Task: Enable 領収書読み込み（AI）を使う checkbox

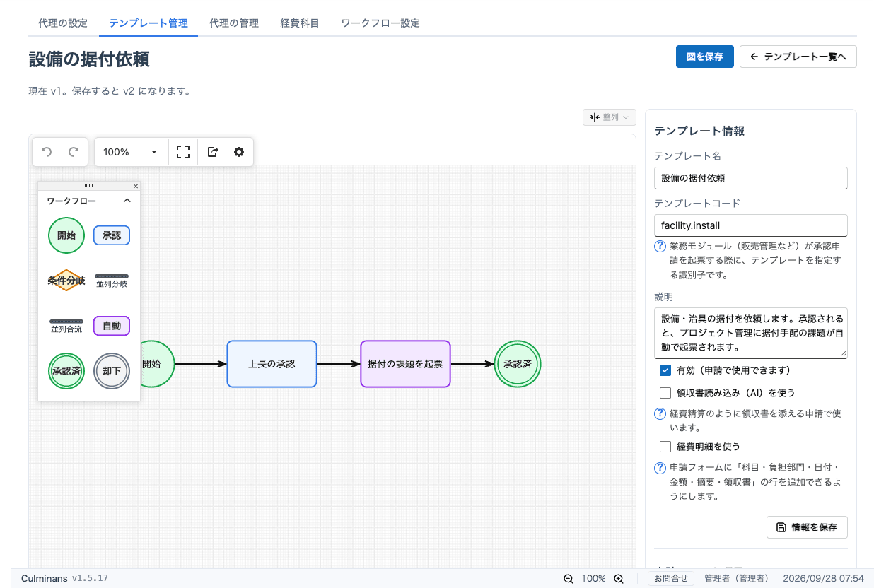Action: (665, 393)
